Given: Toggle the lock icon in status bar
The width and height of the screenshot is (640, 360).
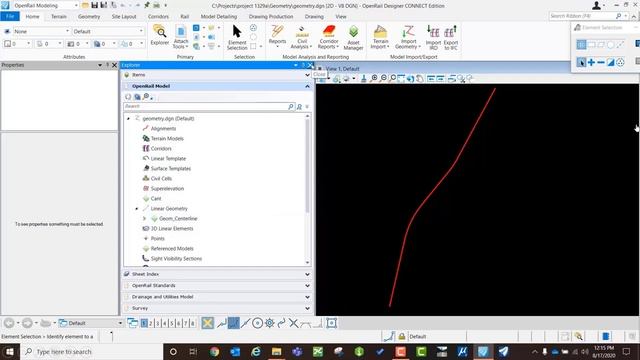Looking at the screenshot, I should point(402,336).
